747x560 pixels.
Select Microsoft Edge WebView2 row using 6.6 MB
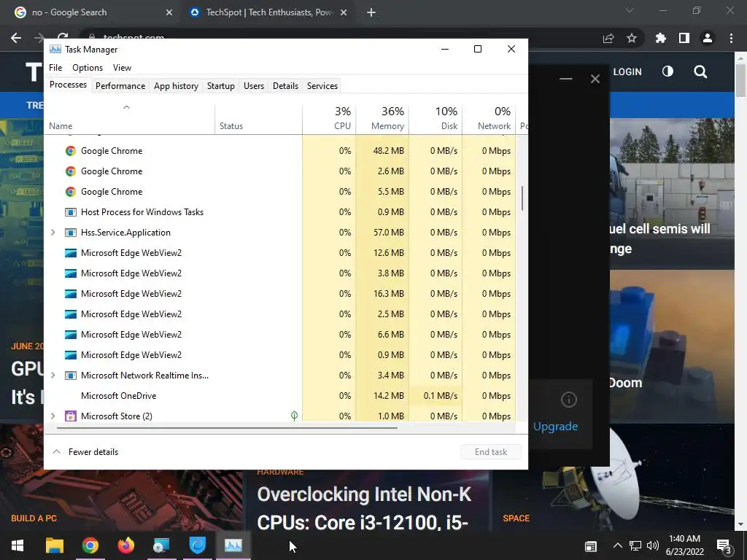point(280,335)
